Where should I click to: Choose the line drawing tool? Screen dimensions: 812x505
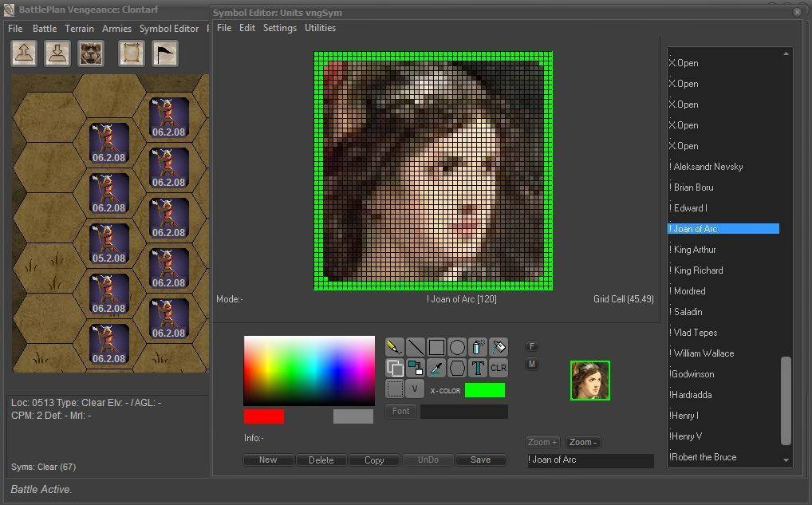point(416,347)
